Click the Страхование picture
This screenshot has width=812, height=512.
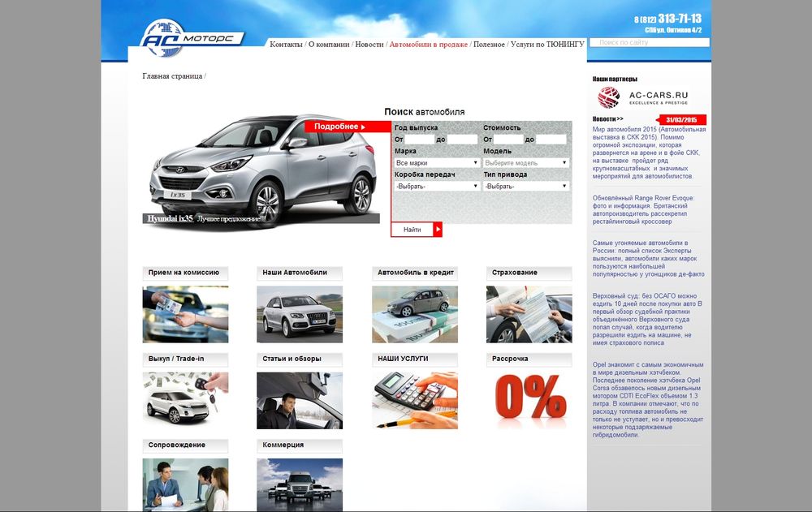529,314
